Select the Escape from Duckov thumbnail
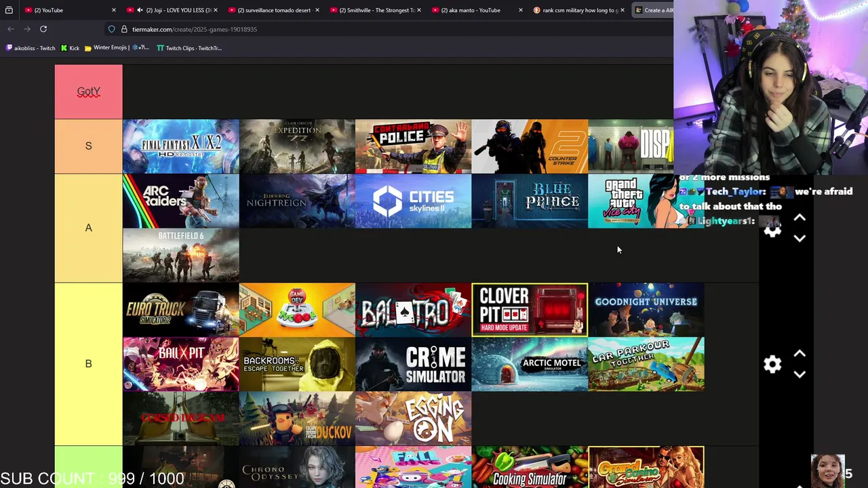Viewport: 868px width, 488px height. point(297,419)
